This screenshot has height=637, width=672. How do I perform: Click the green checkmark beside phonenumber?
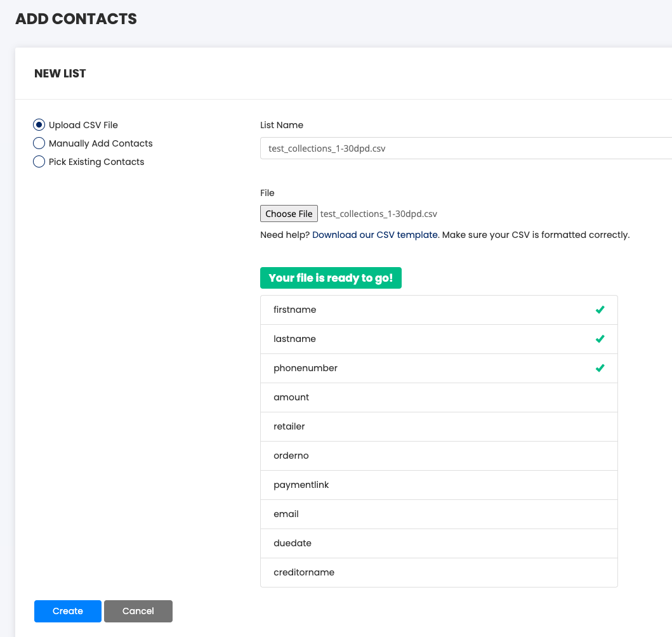click(600, 368)
